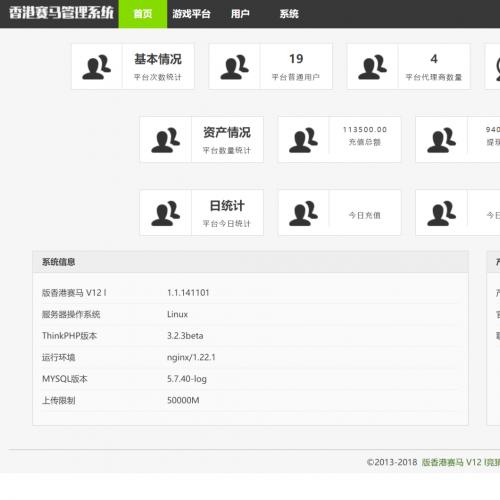The width and height of the screenshot is (500, 500).
Task: Click the version value 1.1.141101
Action: (188, 293)
